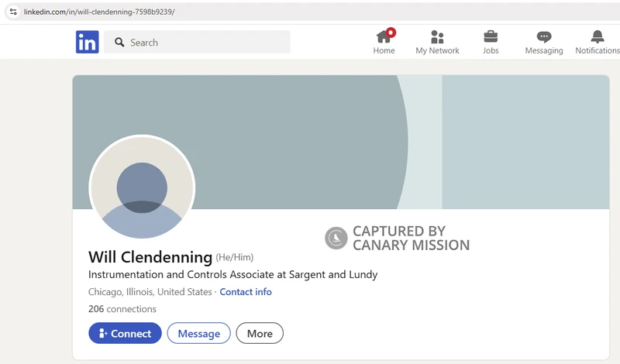The height and width of the screenshot is (364, 620).
Task: Click the (He/Him) pronouns text
Action: (235, 257)
